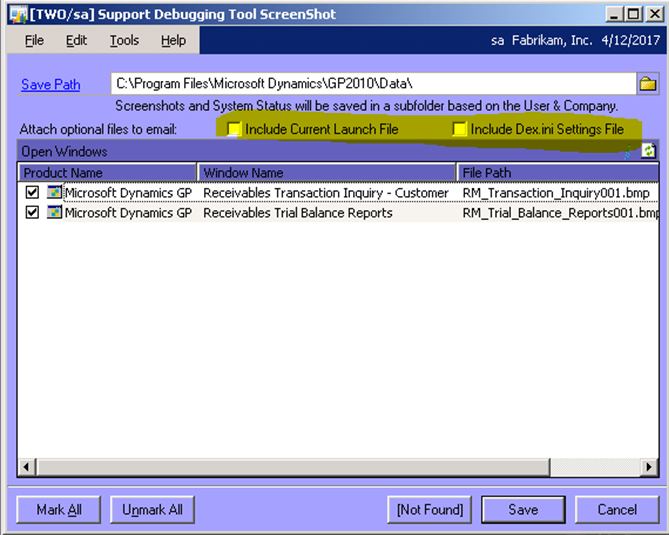Open the folder browse icon beside Save Path
Screen dimensions: 669x535
[x=647, y=84]
